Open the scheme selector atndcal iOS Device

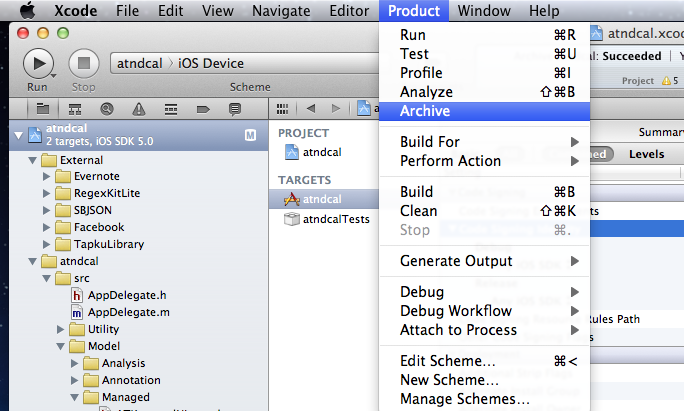tap(244, 64)
